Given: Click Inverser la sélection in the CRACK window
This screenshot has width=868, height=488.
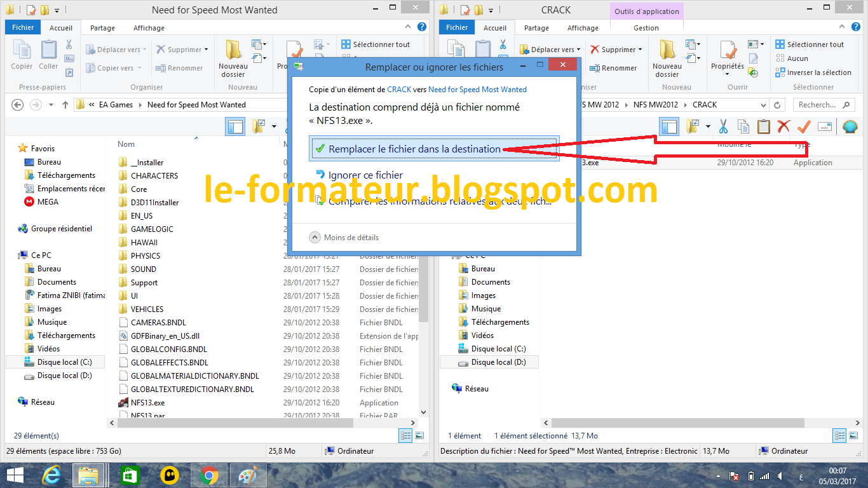Looking at the screenshot, I should [x=813, y=72].
